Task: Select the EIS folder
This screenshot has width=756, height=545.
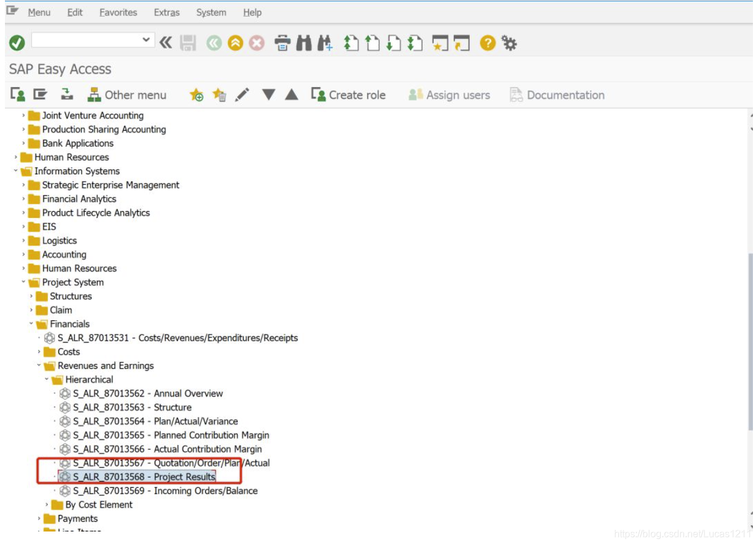Action: click(49, 226)
